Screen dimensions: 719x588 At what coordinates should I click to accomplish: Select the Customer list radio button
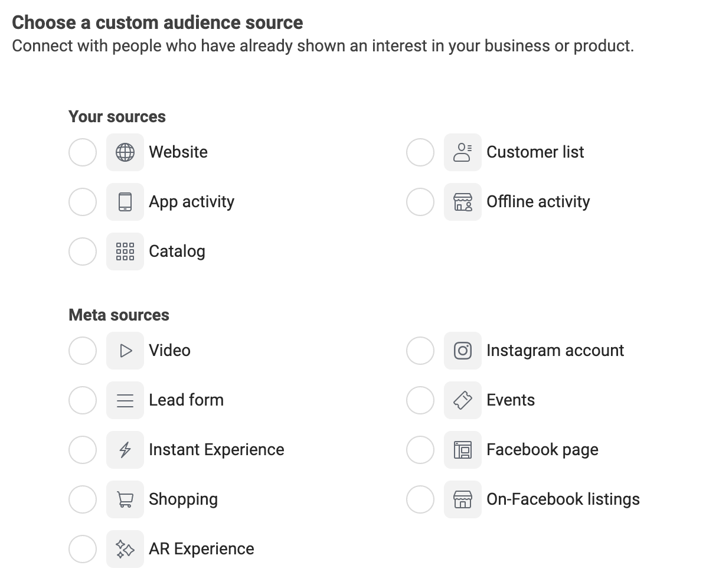point(420,152)
